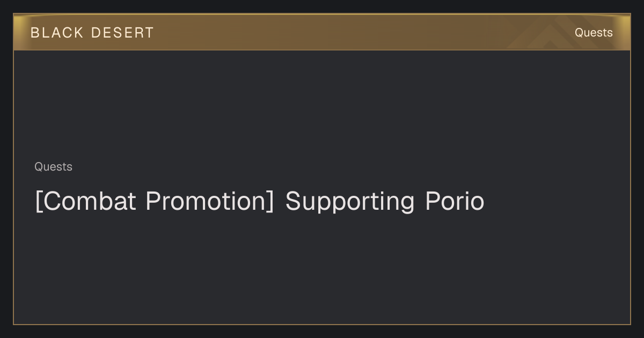Click the gold header banner background
Viewport: 644px width, 338px height.
[x=322, y=32]
